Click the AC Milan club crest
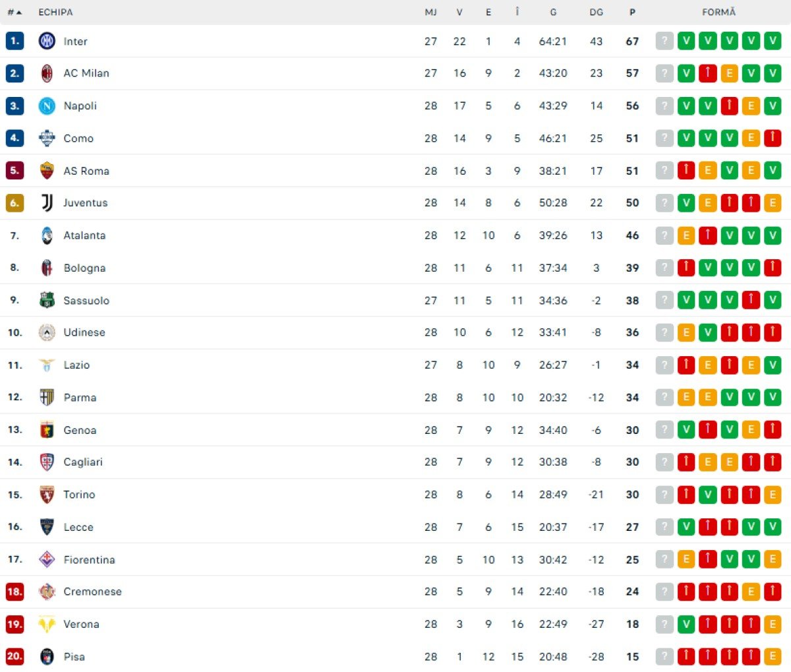Image resolution: width=791 pixels, height=672 pixels. coord(47,73)
